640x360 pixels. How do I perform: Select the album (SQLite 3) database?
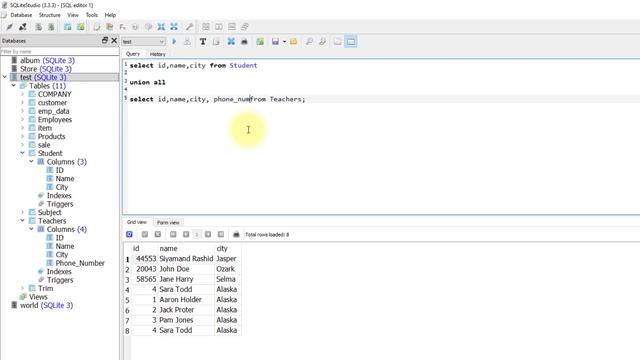click(x=47, y=60)
